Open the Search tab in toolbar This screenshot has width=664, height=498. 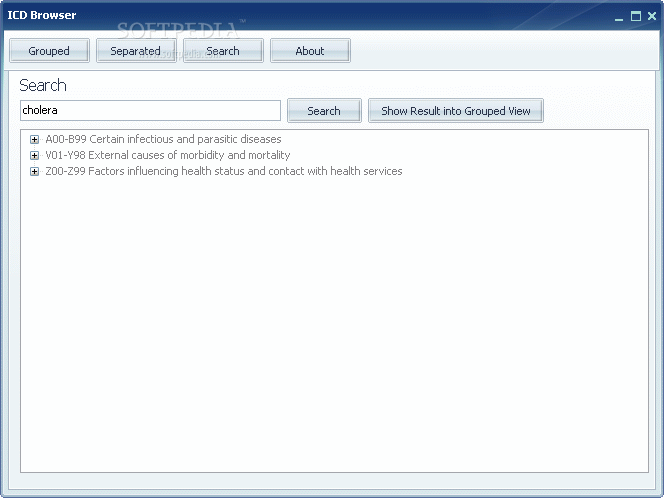223,51
